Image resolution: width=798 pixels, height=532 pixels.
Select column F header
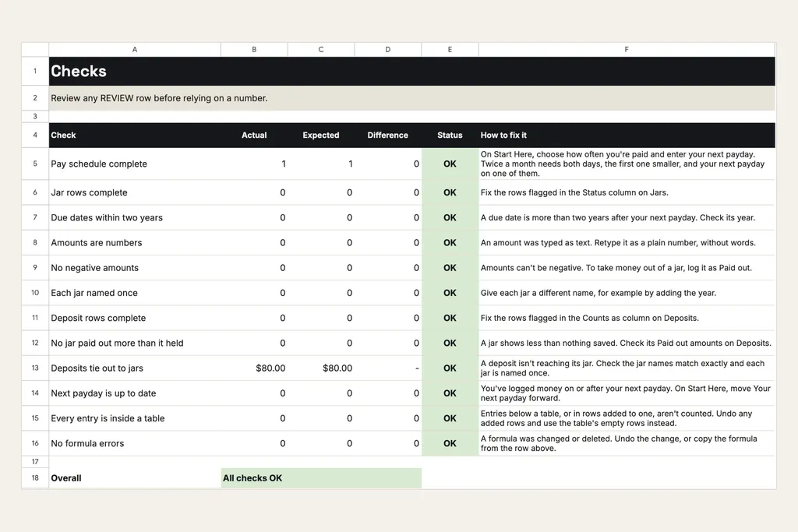[627, 49]
